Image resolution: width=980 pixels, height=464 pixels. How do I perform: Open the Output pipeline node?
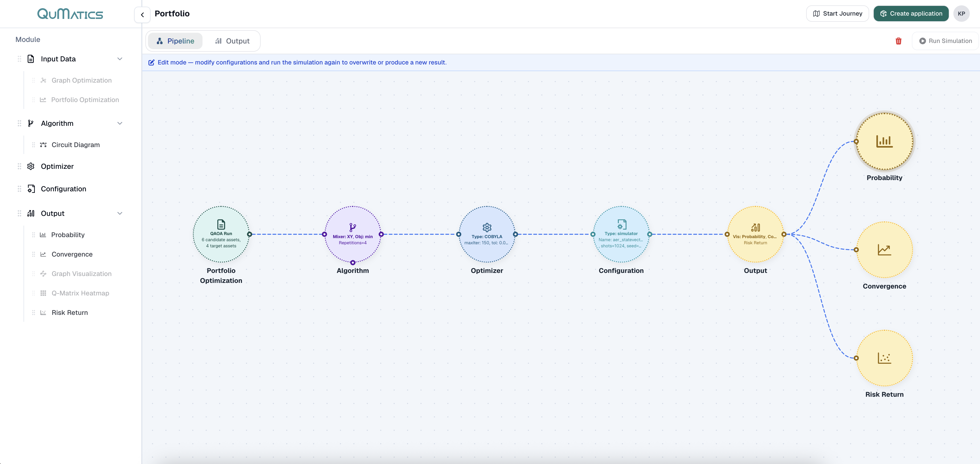point(755,235)
